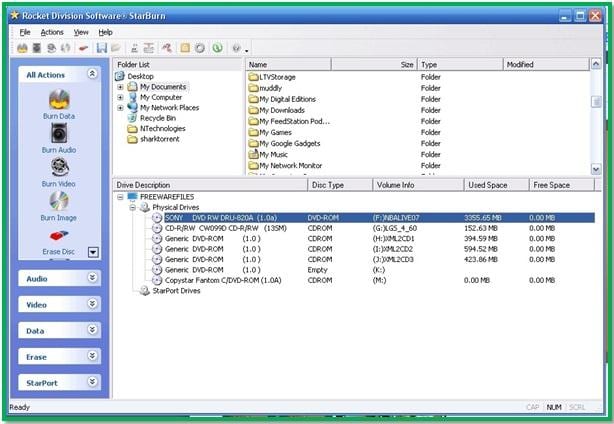The height and width of the screenshot is (424, 614).
Task: Open the View menu
Action: tap(81, 32)
